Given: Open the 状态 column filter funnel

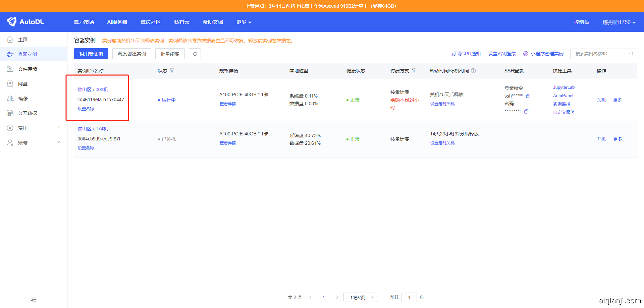Looking at the screenshot, I should coord(172,71).
